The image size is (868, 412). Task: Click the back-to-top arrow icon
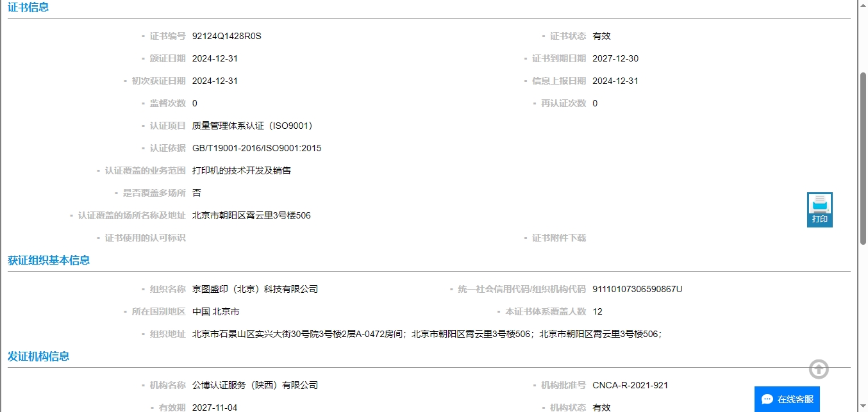click(819, 369)
